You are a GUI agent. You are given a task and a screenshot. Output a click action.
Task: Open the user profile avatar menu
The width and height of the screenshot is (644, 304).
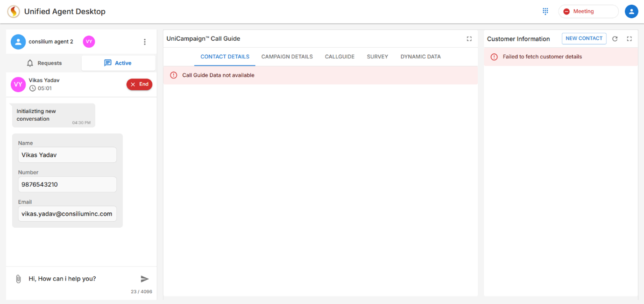631,11
